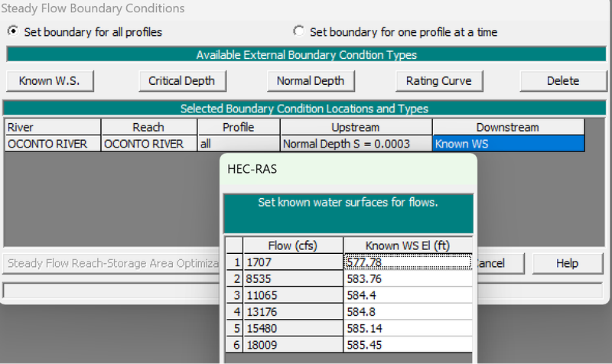612x364 pixels.
Task: Click the OCONTO RIVER cell under Reach column
Action: tap(149, 143)
